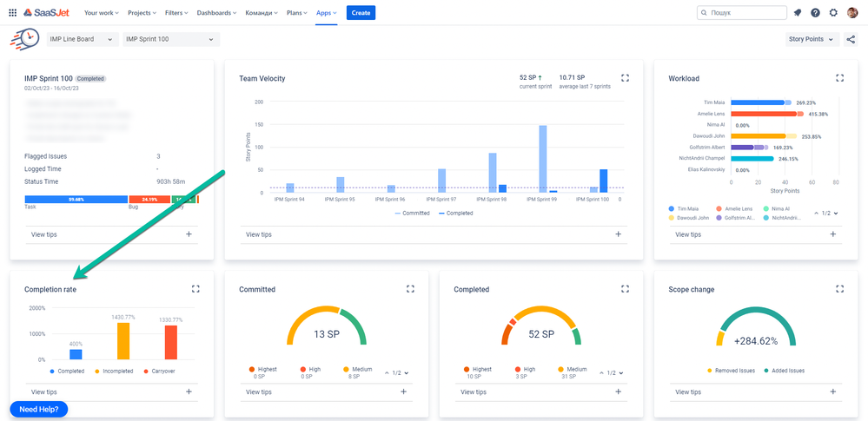Click the share icon next to Story Points

click(x=851, y=39)
